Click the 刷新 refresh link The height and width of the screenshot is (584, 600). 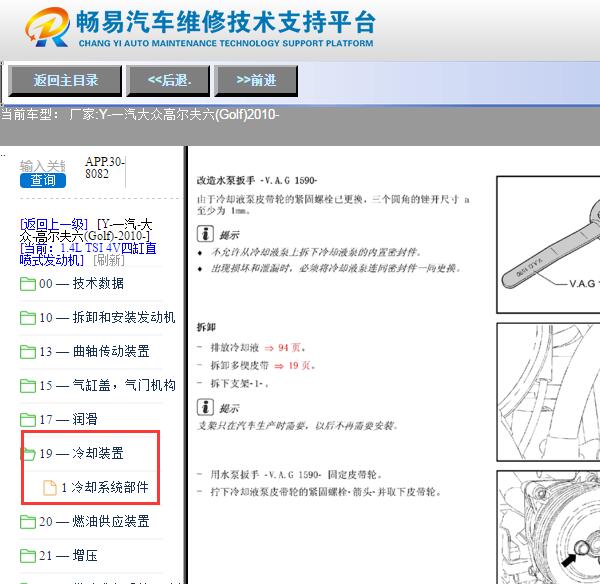(109, 260)
